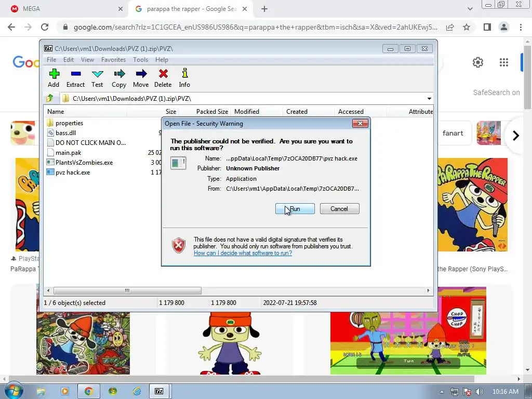This screenshot has height=399, width=532.
Task: Click the volume speaker tray icon
Action: pyautogui.click(x=480, y=392)
